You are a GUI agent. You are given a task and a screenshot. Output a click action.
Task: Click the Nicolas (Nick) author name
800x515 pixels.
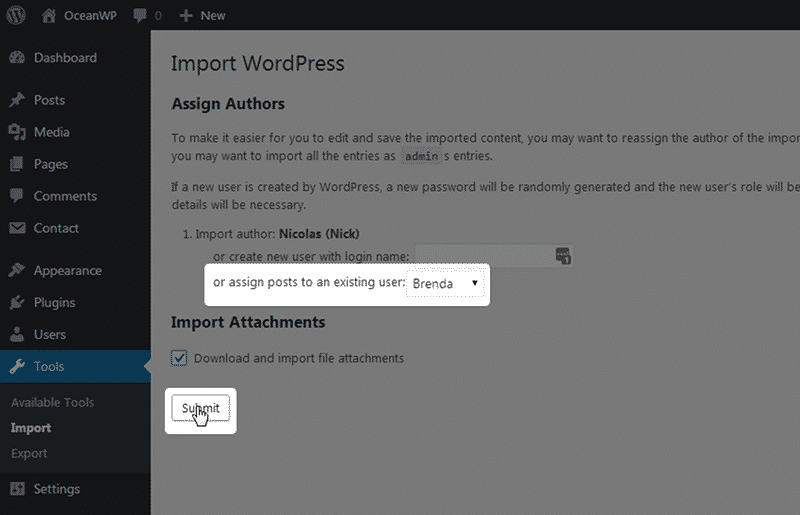point(319,234)
